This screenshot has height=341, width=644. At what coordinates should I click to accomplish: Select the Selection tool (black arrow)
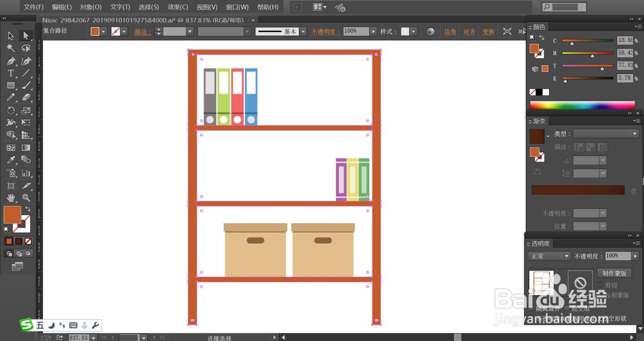tap(11, 36)
